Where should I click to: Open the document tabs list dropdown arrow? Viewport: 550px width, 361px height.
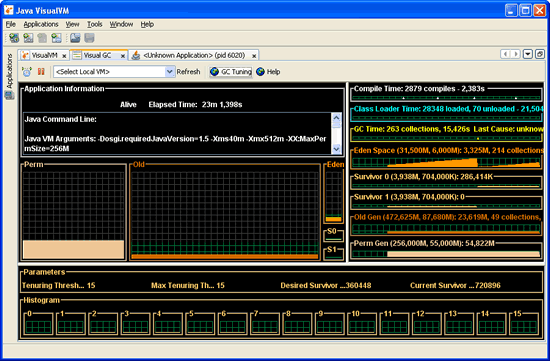(528, 54)
